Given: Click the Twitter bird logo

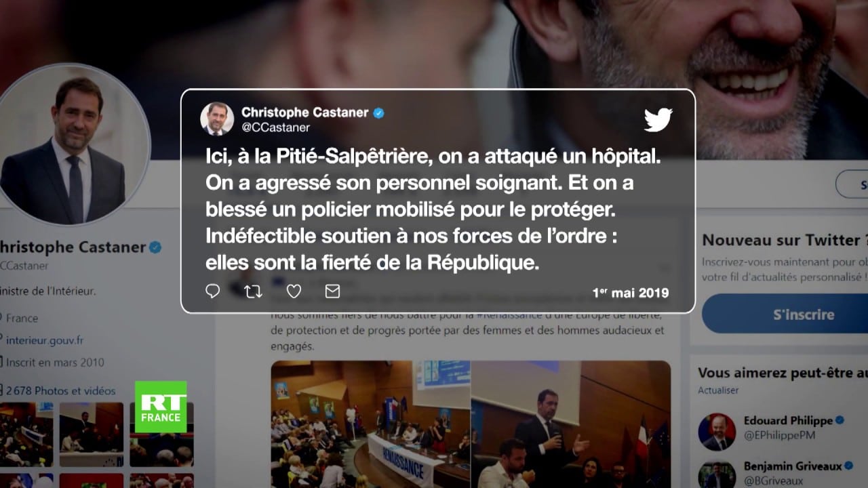Looking at the screenshot, I should [x=658, y=120].
